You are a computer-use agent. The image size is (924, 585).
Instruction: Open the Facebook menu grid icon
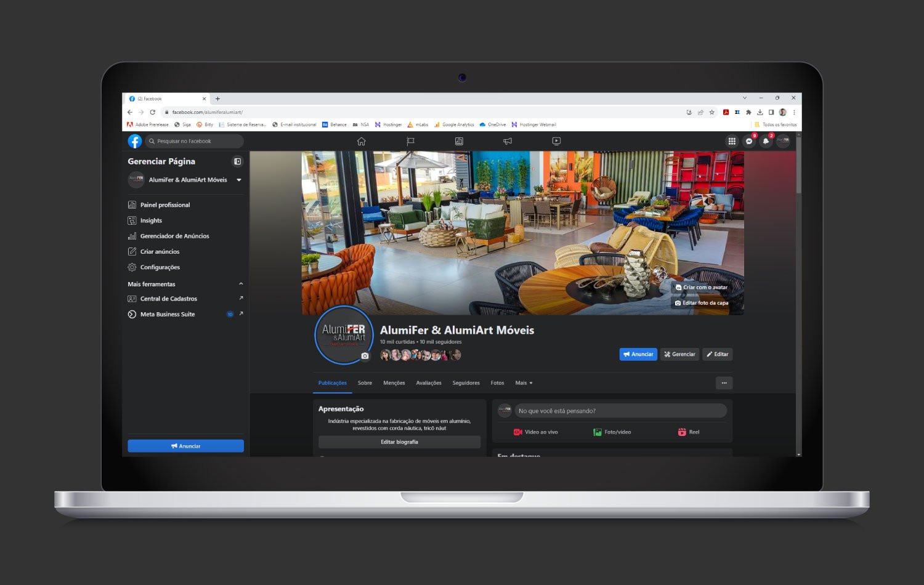pos(732,141)
